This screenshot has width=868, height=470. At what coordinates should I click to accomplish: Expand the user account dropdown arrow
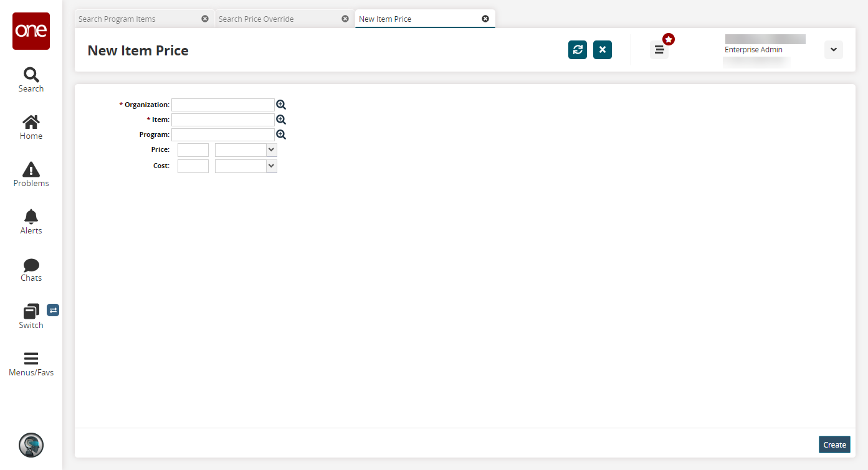pyautogui.click(x=834, y=50)
